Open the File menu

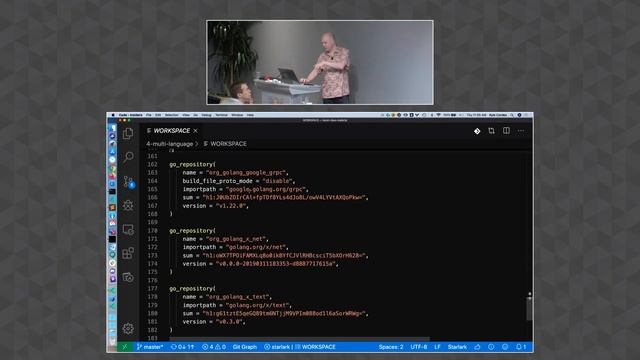149,115
